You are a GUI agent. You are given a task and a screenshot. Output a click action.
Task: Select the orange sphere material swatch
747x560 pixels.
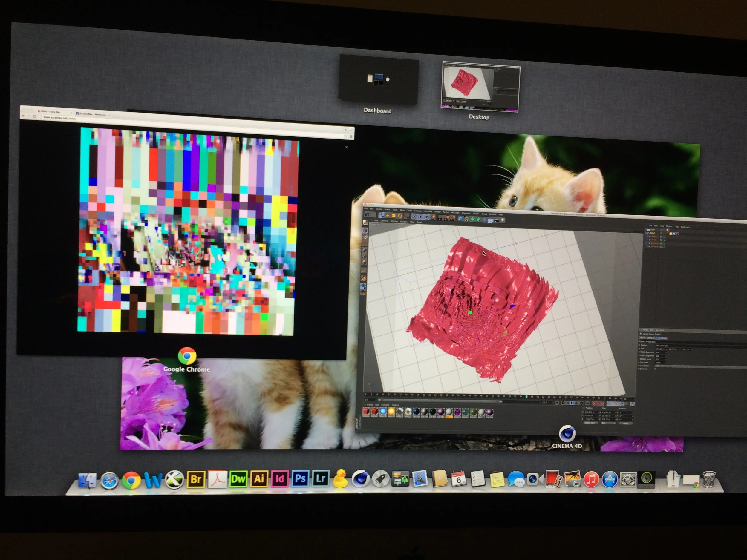tap(391, 412)
